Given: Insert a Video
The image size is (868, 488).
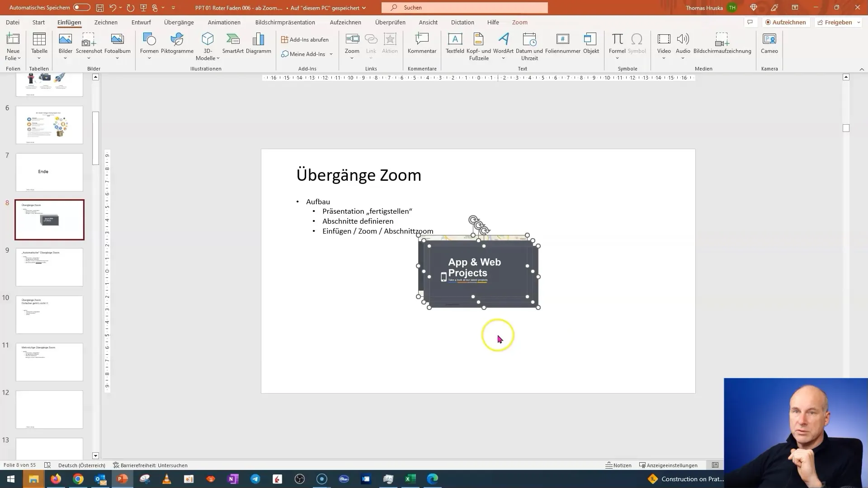Looking at the screenshot, I should [664, 47].
